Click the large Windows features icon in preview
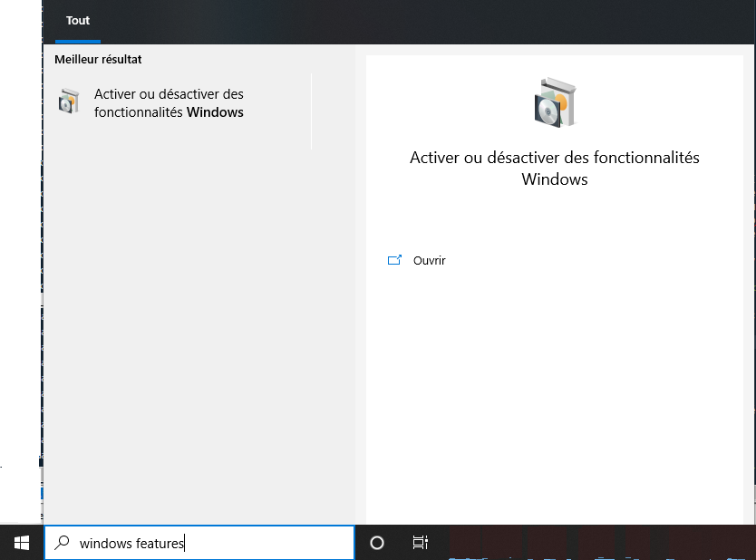The image size is (756, 560). [555, 101]
